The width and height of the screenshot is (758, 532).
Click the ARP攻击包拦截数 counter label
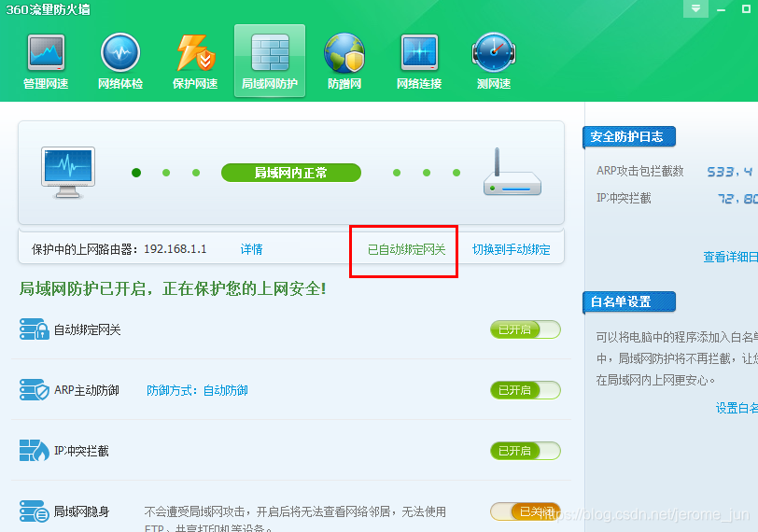click(x=640, y=171)
